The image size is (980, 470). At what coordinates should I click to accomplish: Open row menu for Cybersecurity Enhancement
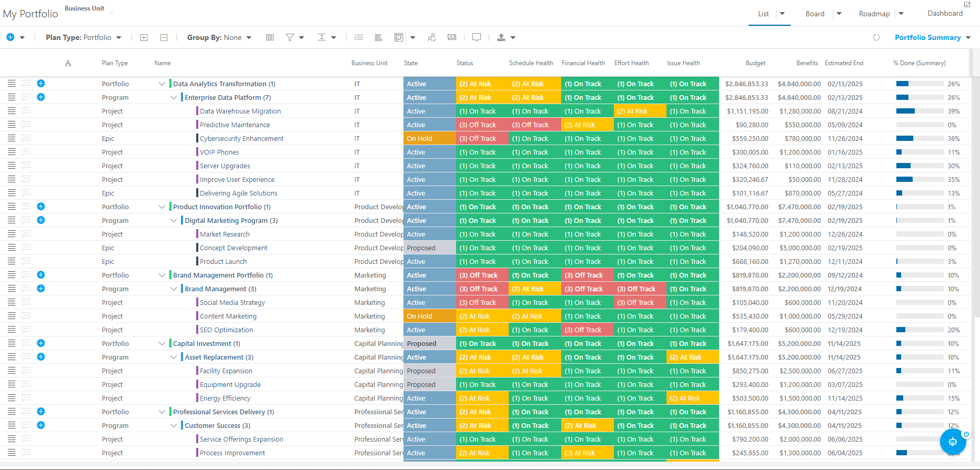12,138
